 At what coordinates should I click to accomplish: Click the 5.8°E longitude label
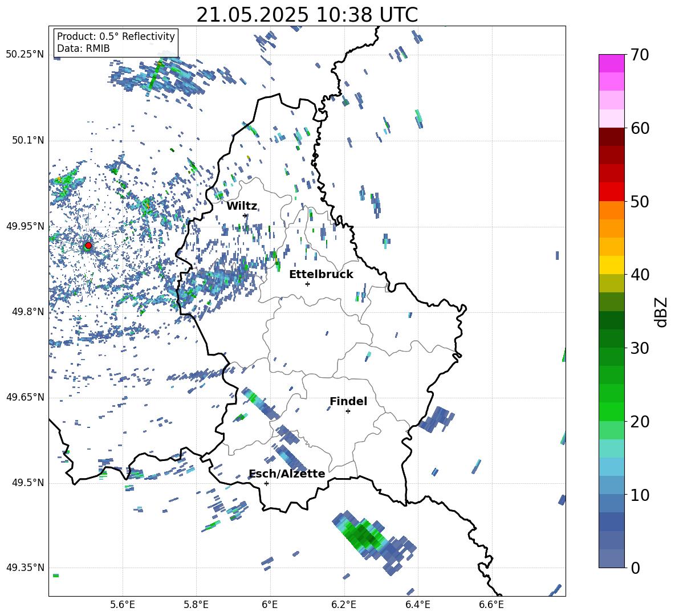click(x=196, y=605)
